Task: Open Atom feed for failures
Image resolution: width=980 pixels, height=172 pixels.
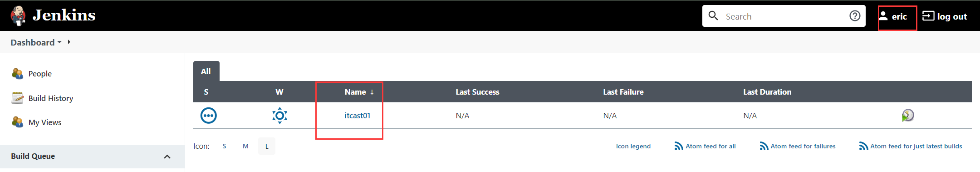Action: click(798, 146)
